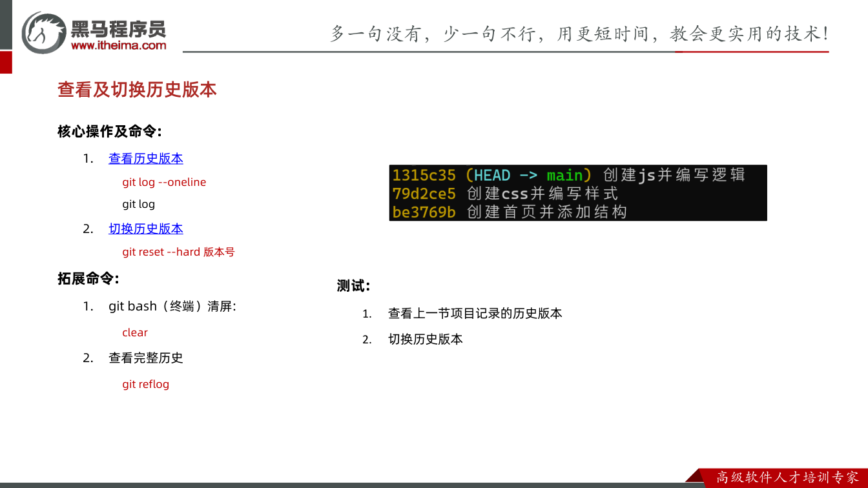Click the www.itheima.com web address
The image size is (868, 488).
[119, 45]
